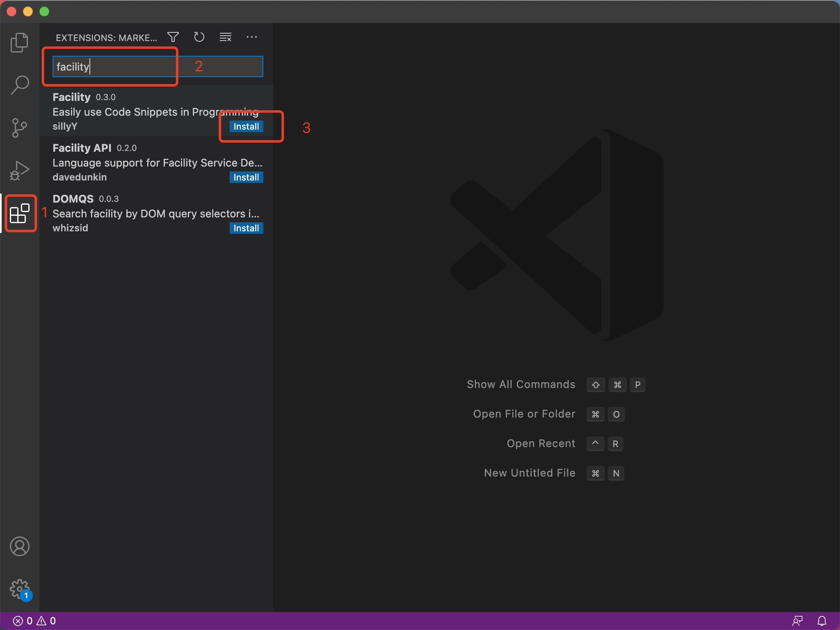Open the Run and Debug view

pos(19,170)
